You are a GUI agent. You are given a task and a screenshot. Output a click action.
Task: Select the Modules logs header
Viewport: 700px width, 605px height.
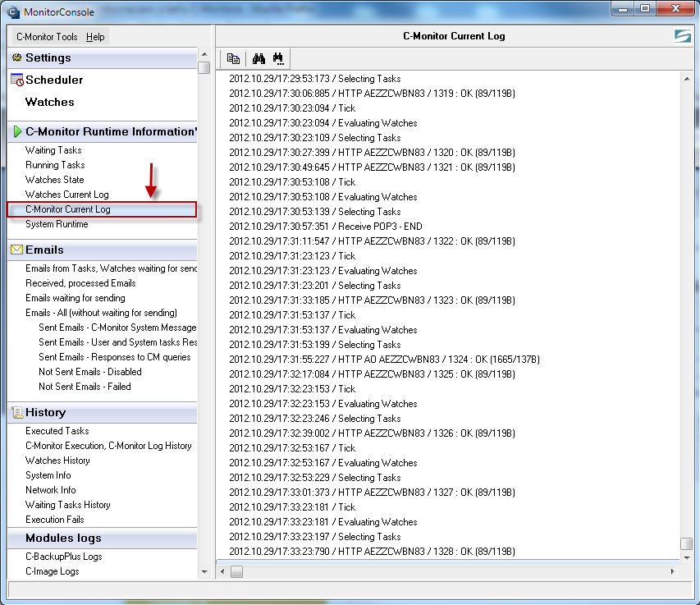(103, 538)
